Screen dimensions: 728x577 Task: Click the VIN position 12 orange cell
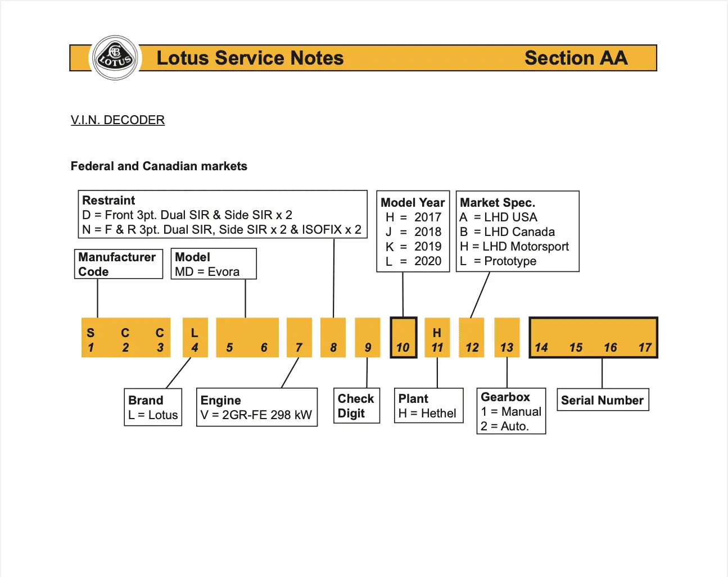coord(472,338)
